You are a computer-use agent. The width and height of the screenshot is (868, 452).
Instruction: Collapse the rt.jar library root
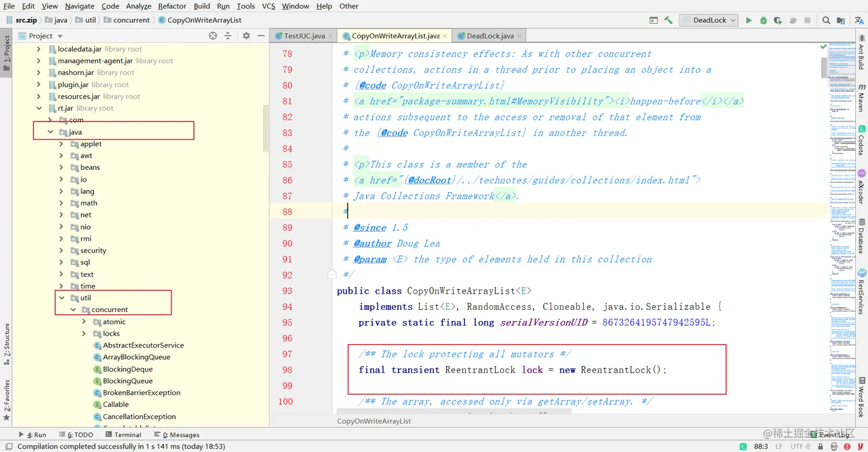pos(39,108)
